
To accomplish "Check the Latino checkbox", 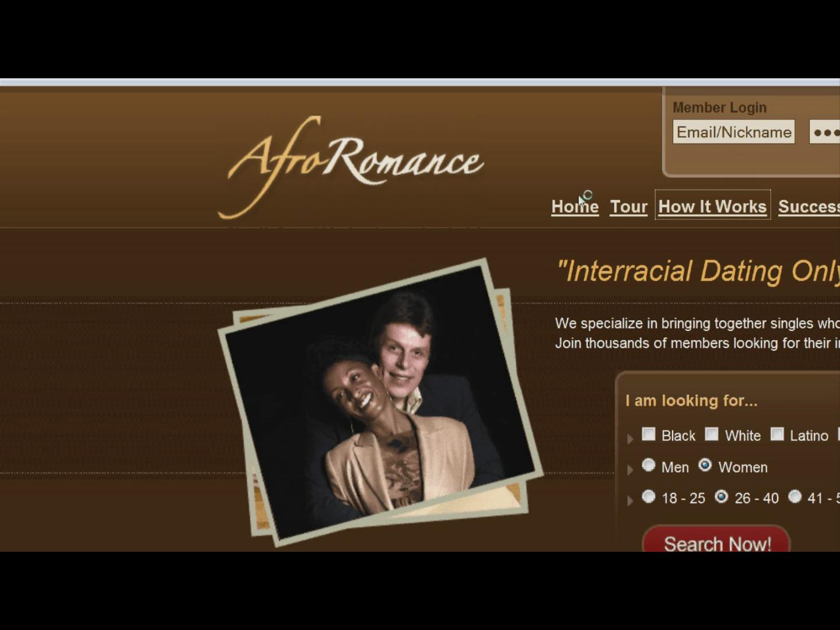I will (x=777, y=434).
